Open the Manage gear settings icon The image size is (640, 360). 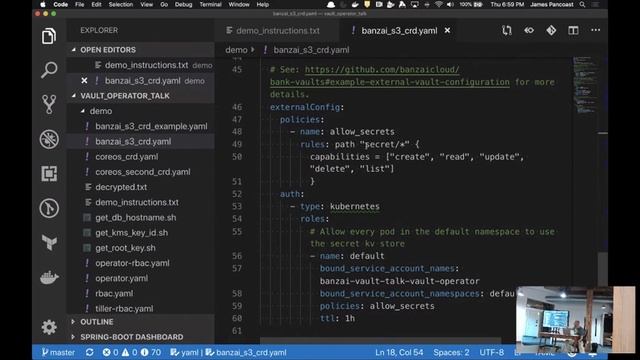[x=49, y=327]
